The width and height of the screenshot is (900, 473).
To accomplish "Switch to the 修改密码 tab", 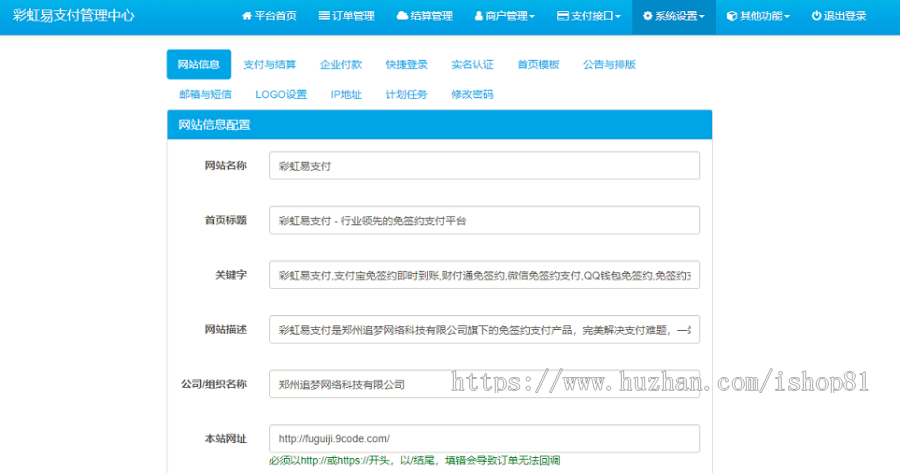I will pos(472,94).
